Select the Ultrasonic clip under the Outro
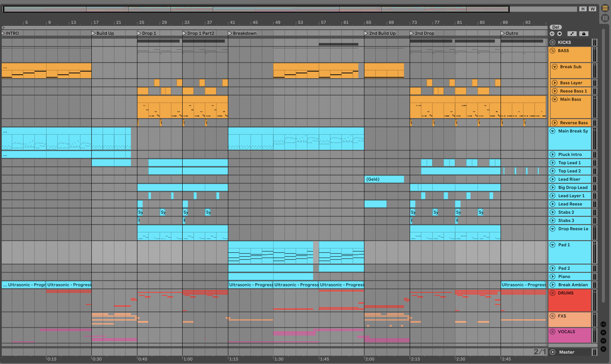 [x=523, y=285]
